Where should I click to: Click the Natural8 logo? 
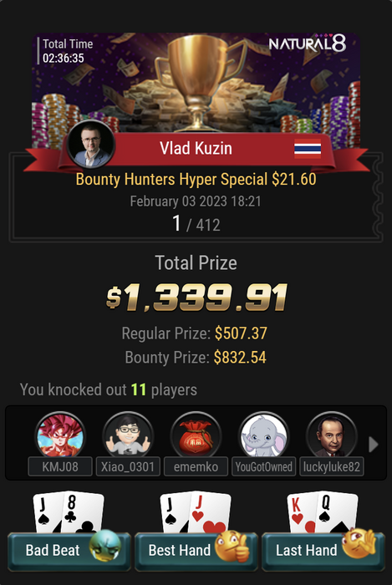point(308,43)
